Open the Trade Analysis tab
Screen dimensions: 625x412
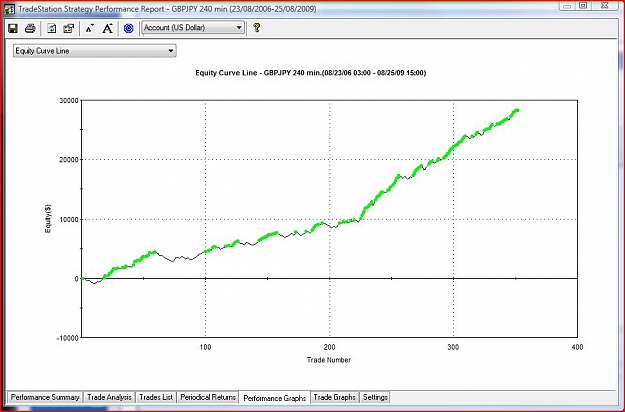click(x=109, y=397)
